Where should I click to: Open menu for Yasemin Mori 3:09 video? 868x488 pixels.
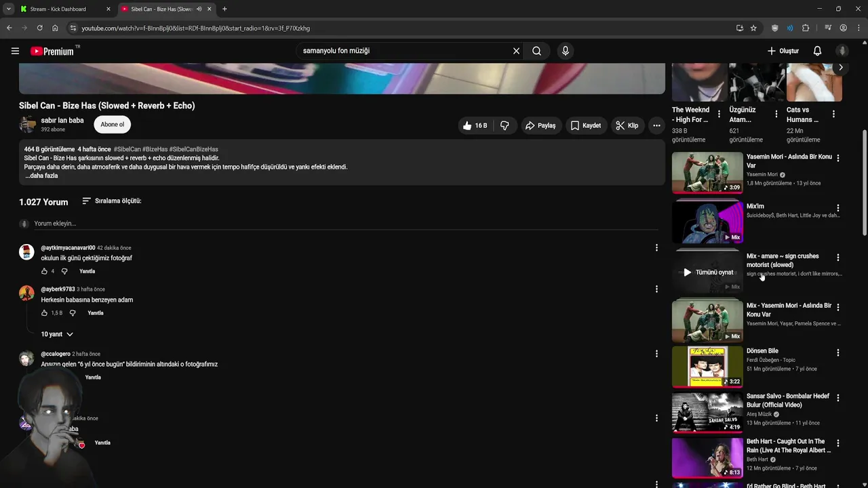838,158
